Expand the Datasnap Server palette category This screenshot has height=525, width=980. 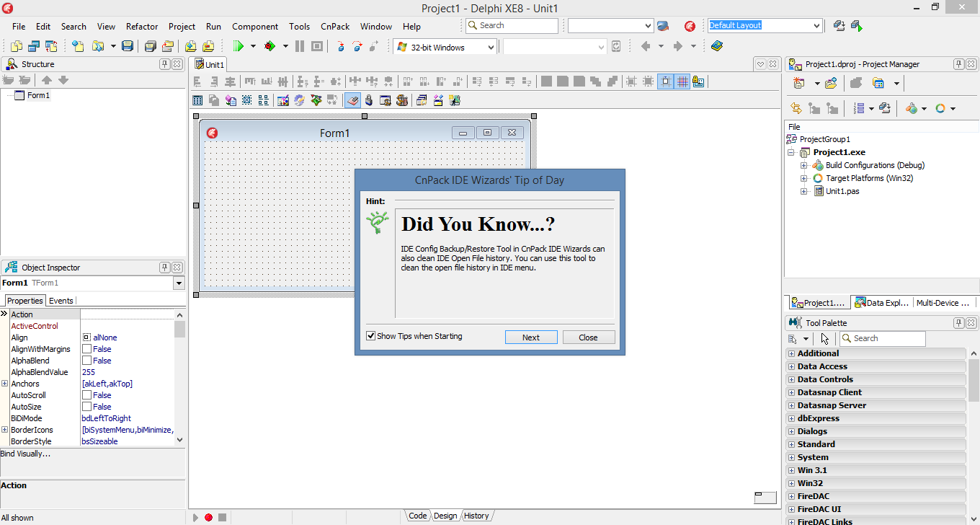791,405
